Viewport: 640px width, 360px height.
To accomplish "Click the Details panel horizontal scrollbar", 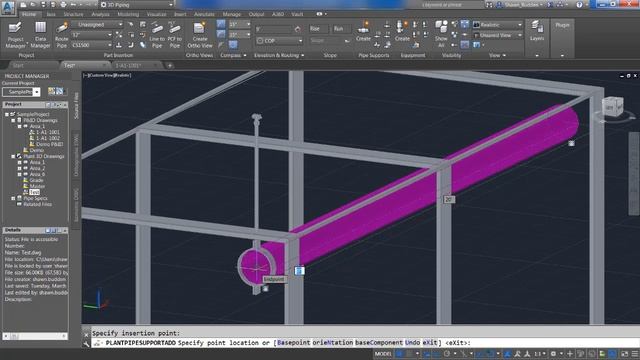I will 35,336.
